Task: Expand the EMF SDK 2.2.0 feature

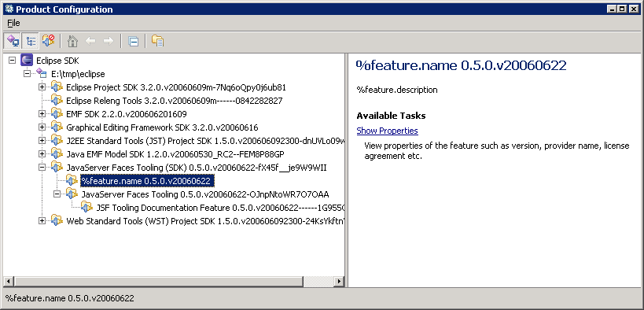Action: click(42, 114)
